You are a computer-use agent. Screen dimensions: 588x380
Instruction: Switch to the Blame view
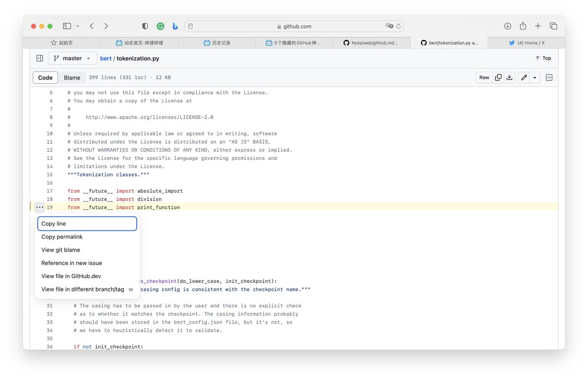[x=72, y=77]
